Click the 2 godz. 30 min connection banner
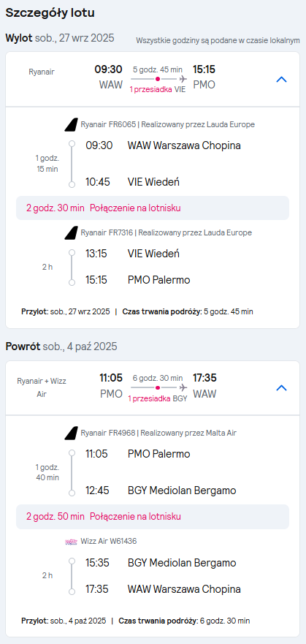 [153, 208]
